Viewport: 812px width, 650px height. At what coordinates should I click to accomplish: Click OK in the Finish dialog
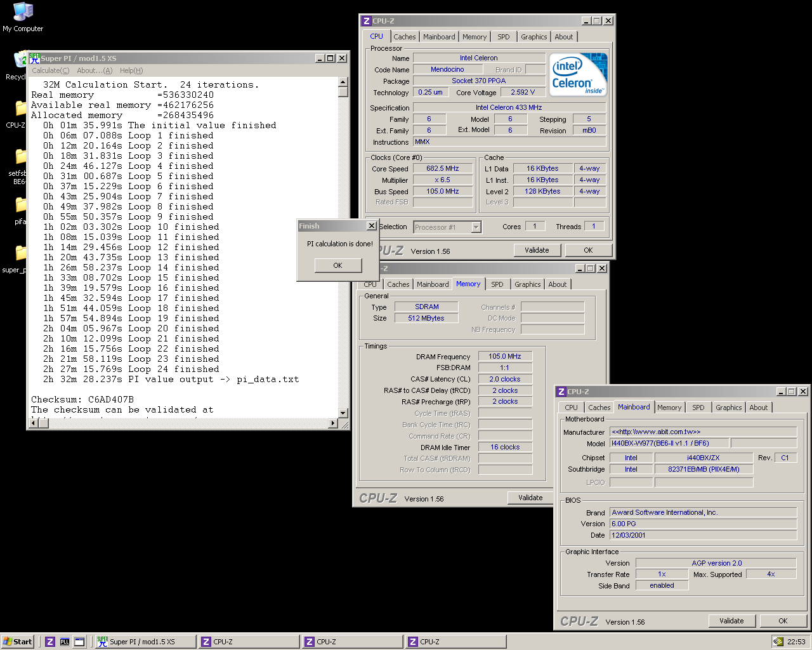click(x=338, y=265)
